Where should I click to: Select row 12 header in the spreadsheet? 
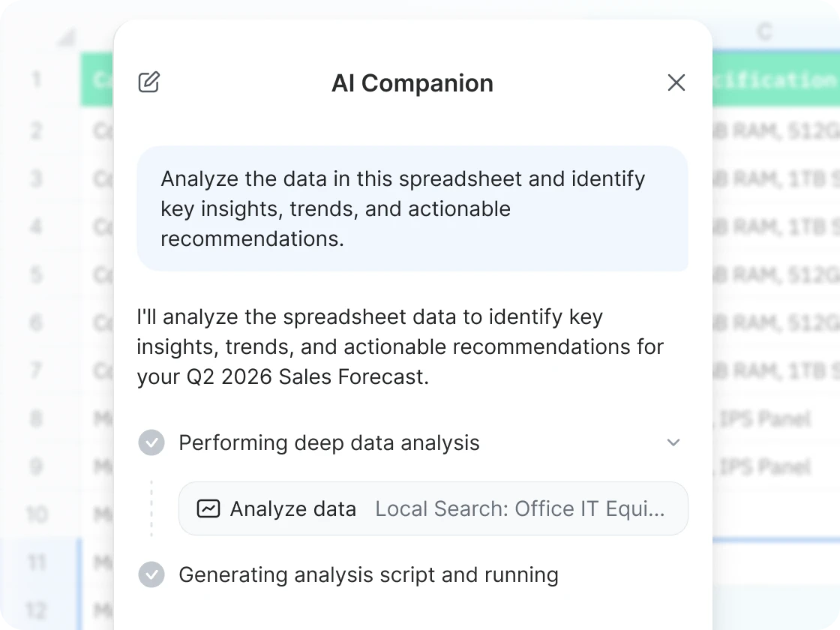pyautogui.click(x=37, y=610)
